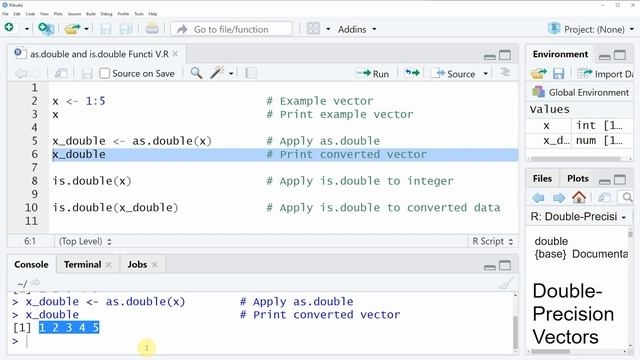640x360 pixels.
Task: Expand the recent files dropdown beside the open folder
Action: coord(86,29)
